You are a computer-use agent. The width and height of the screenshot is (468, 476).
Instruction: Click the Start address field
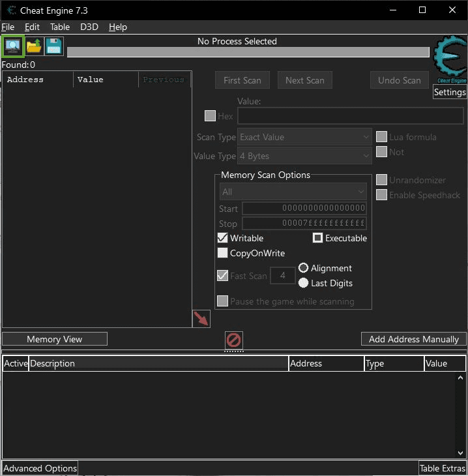click(x=304, y=208)
